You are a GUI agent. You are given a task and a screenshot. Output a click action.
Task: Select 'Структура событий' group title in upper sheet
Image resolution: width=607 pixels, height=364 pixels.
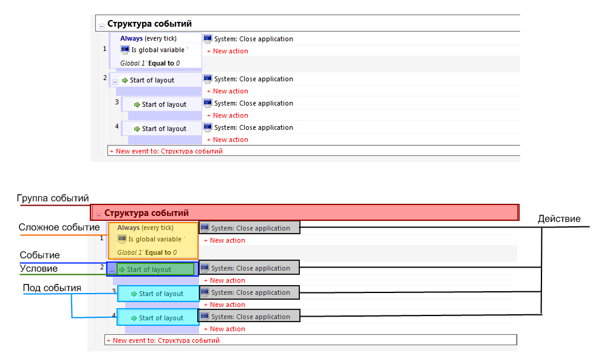[x=149, y=24]
